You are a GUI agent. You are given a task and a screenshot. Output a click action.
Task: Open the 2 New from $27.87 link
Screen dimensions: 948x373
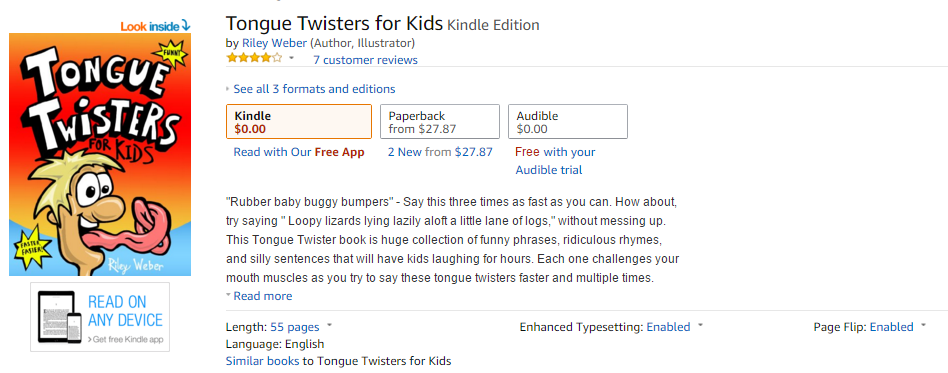tap(440, 152)
